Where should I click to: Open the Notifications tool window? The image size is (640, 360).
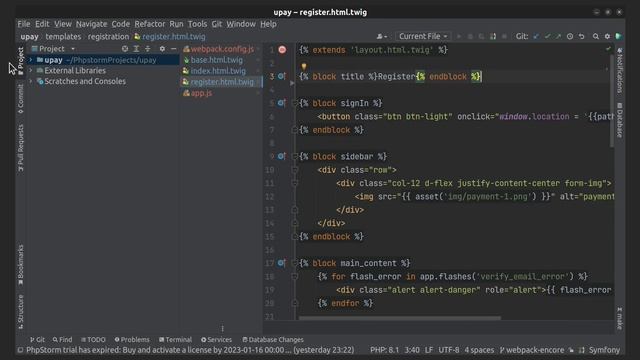pyautogui.click(x=620, y=70)
